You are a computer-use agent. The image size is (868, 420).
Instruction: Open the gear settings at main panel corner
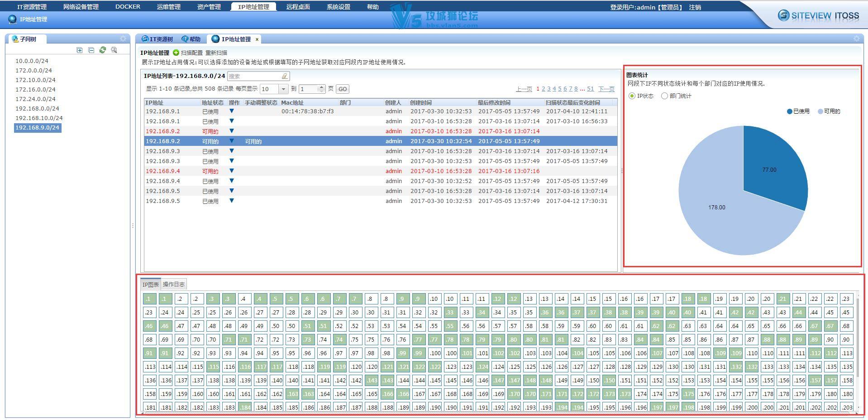tap(856, 39)
